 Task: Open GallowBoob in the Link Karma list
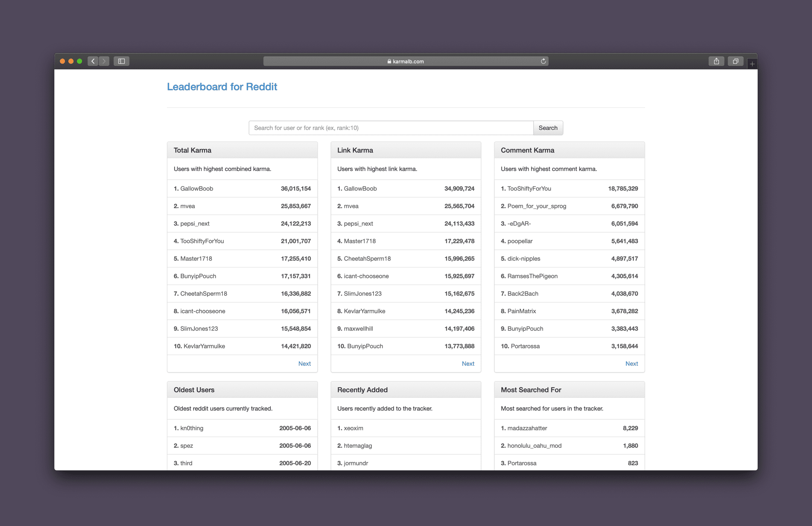[360, 188]
